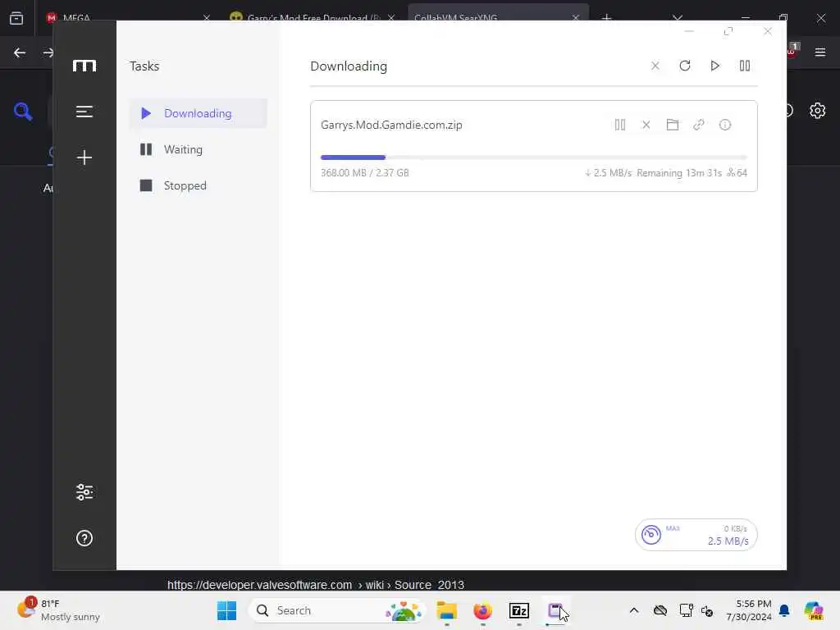Open the browser hamburger menu
Viewport: 840px width, 630px height.
(819, 52)
